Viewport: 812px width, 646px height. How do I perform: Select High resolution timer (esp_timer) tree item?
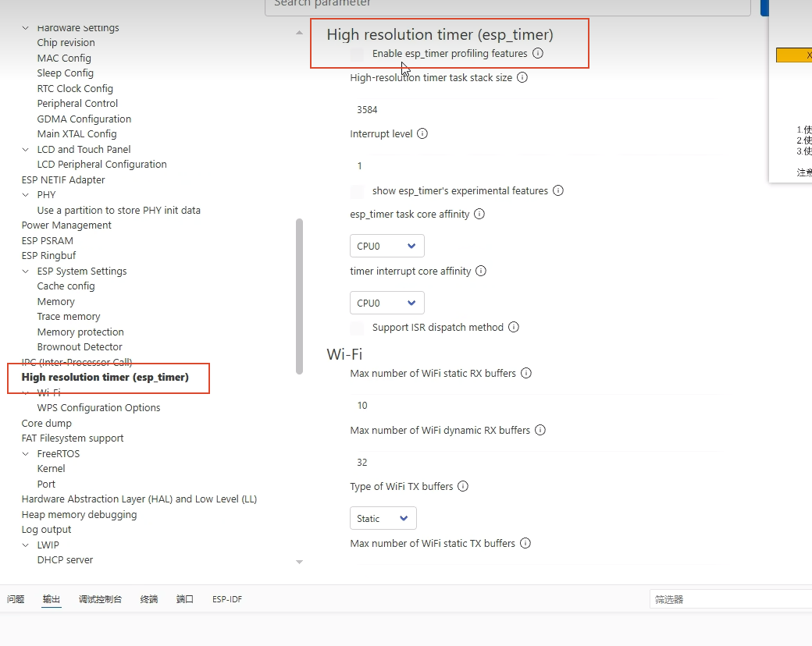tap(105, 378)
